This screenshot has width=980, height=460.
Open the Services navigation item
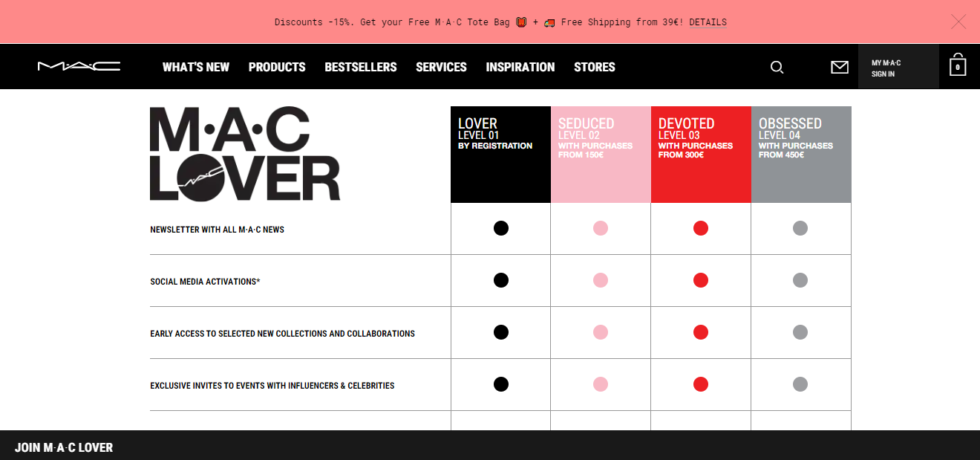[x=441, y=67]
